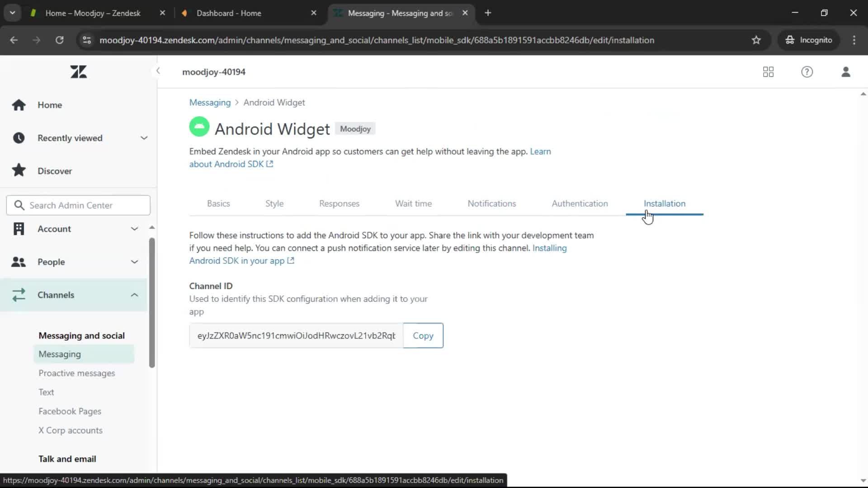This screenshot has height=488, width=868.
Task: Open Facebook Pages in sidebar
Action: 70,411
